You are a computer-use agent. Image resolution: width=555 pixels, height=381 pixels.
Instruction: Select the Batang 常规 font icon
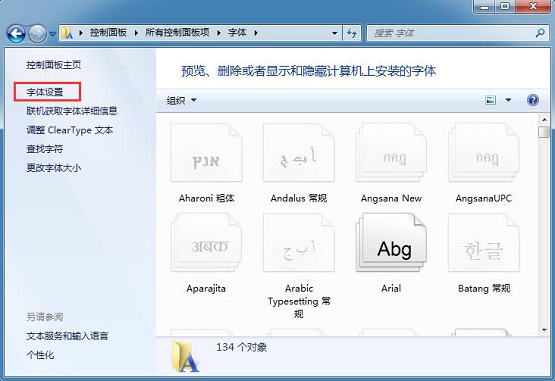click(x=484, y=243)
